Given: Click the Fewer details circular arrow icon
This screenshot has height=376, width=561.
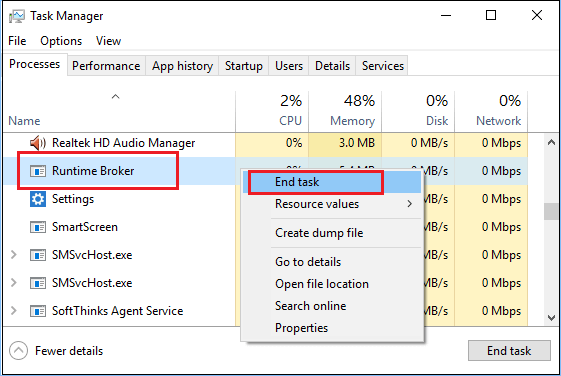Looking at the screenshot, I should click(18, 351).
